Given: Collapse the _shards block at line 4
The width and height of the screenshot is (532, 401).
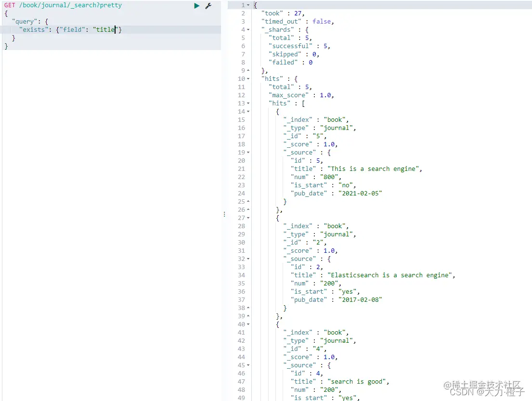Looking at the screenshot, I should click(x=248, y=30).
